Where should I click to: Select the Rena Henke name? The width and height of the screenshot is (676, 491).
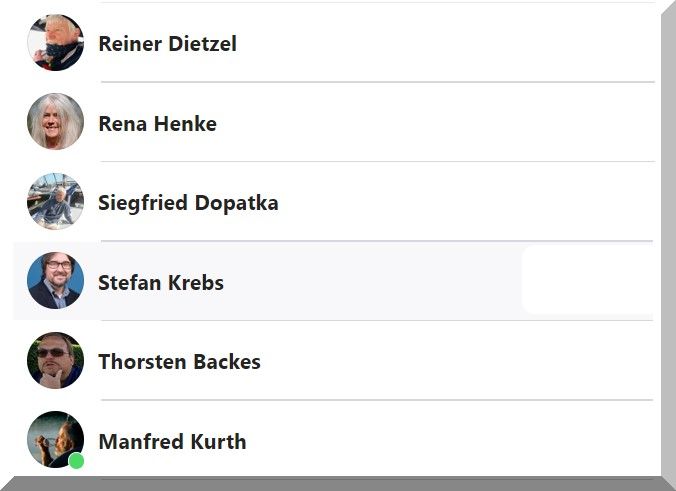coord(157,124)
